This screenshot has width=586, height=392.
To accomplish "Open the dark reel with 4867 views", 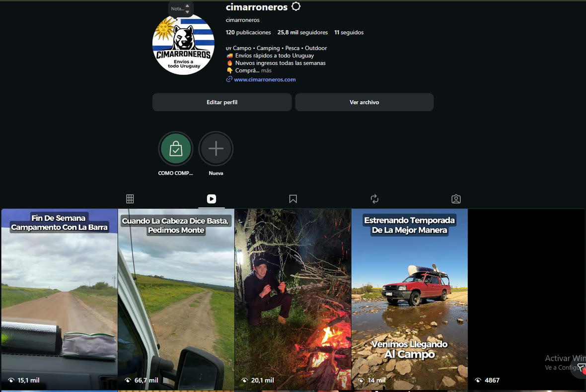I will (526, 299).
